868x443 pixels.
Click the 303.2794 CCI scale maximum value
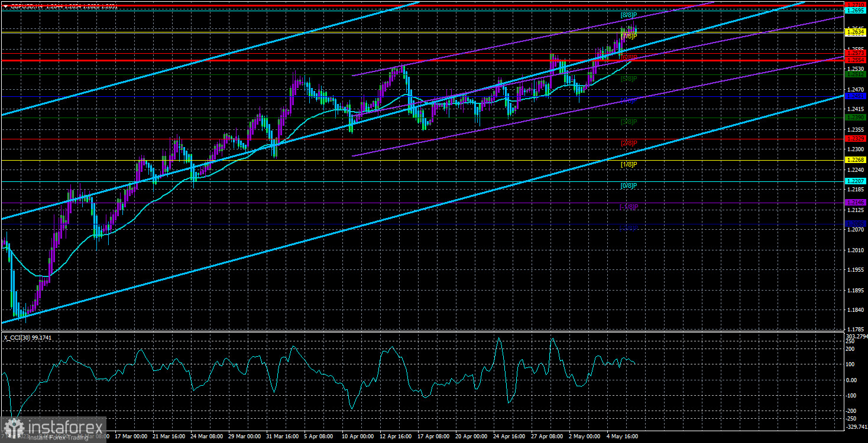[x=856, y=335]
